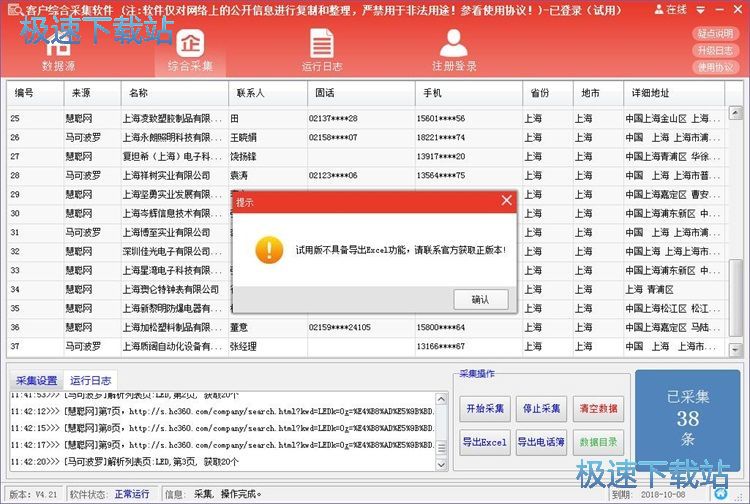
Task: Click phone 02123****06 in row 28
Action: 333,175
